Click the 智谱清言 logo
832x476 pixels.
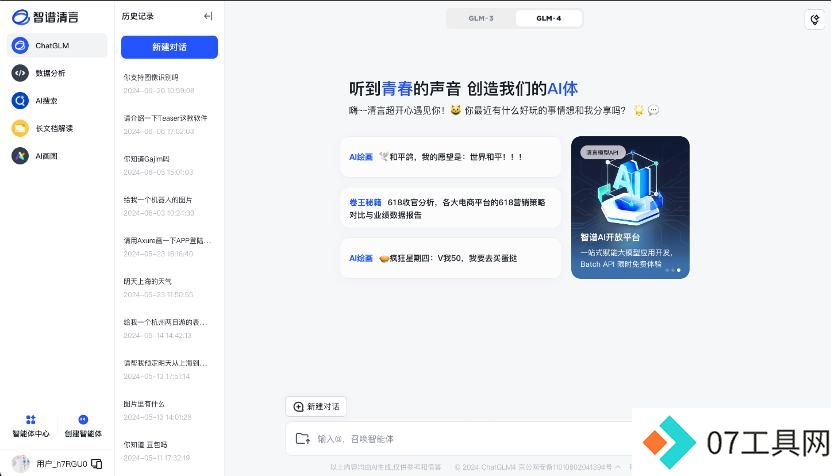pyautogui.click(x=45, y=17)
